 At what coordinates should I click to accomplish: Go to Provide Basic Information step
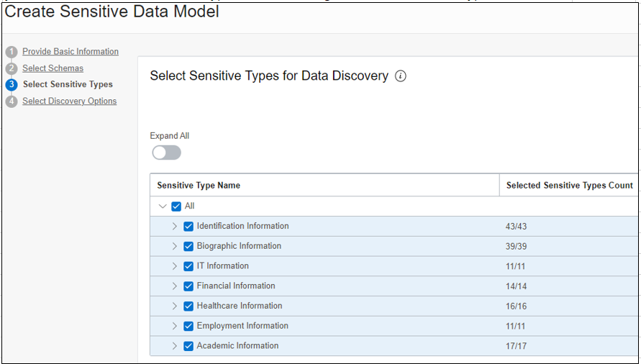[71, 52]
